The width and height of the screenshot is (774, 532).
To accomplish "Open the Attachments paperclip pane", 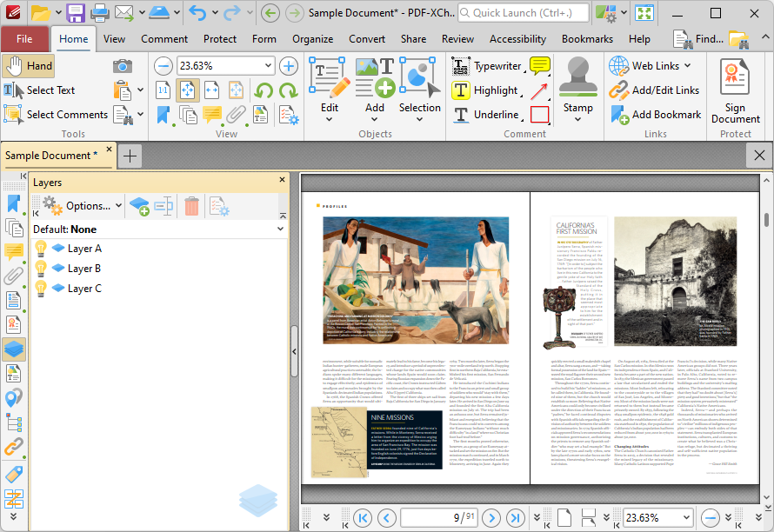I will click(x=14, y=276).
